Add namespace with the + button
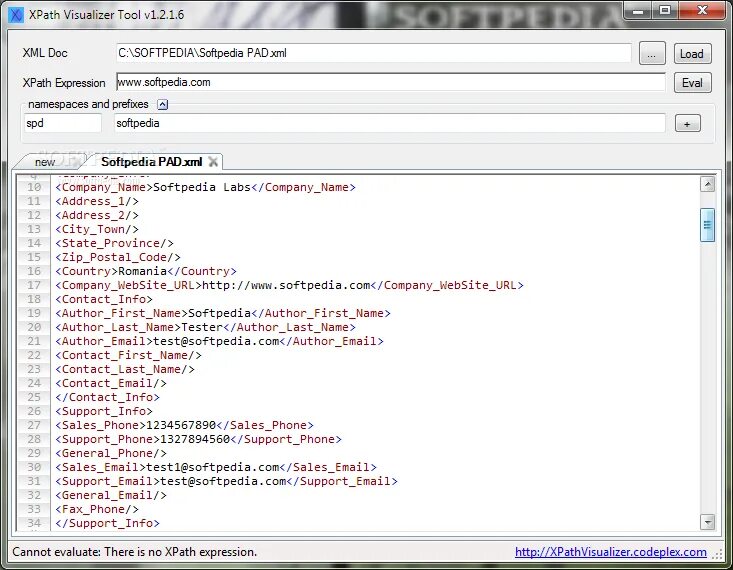Image resolution: width=733 pixels, height=570 pixels. [x=688, y=124]
